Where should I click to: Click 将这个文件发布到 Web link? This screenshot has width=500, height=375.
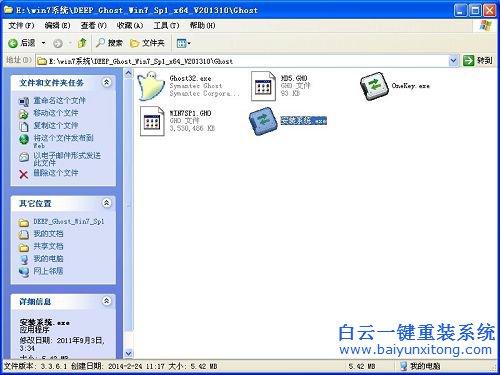63,141
